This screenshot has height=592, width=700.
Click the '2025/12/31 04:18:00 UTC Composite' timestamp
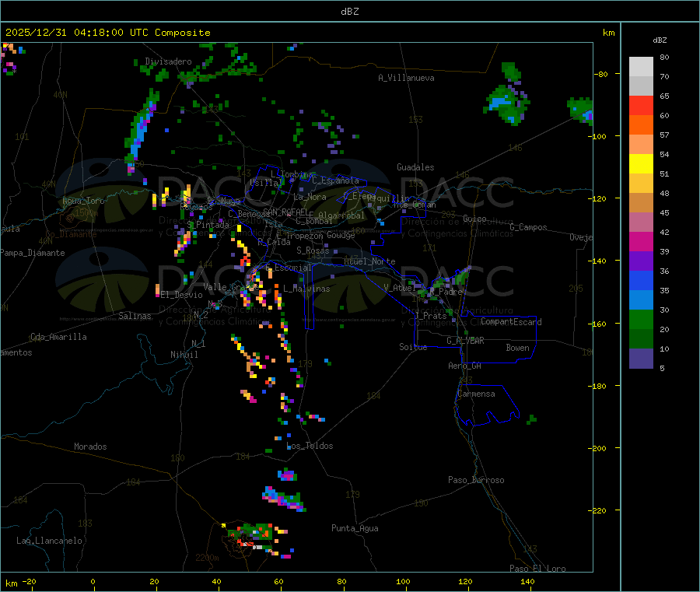(x=107, y=33)
